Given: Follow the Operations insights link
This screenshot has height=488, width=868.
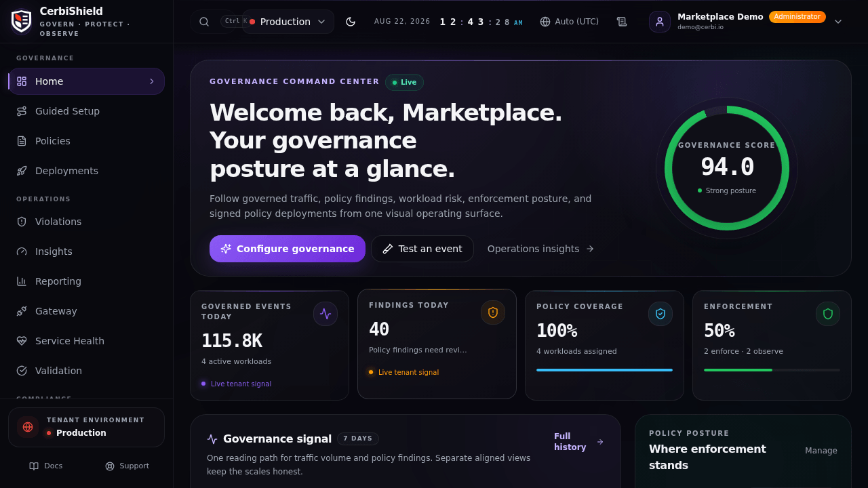Looking at the screenshot, I should [540, 249].
